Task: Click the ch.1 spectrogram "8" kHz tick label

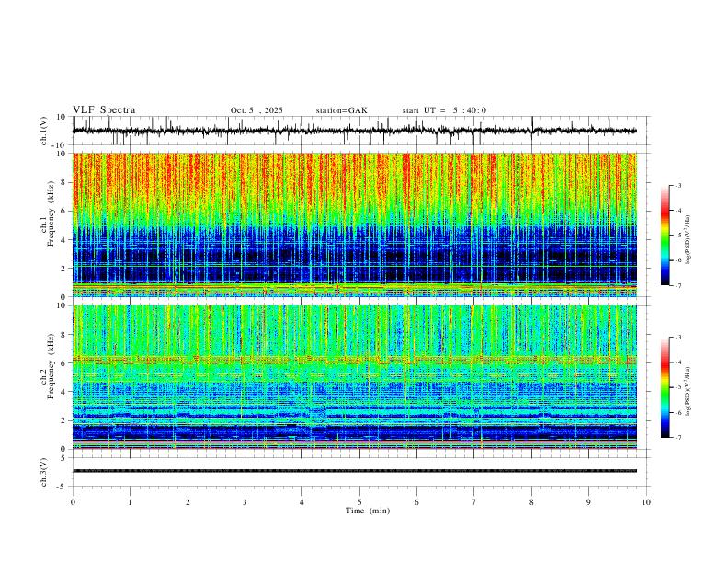Action: click(63, 182)
